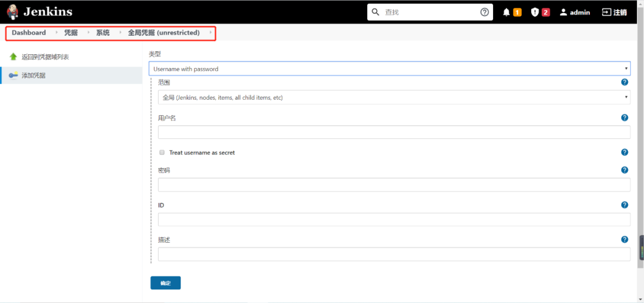The width and height of the screenshot is (644, 303).
Task: Expand the 全局凭据 breadcrumb arrow
Action: click(210, 32)
